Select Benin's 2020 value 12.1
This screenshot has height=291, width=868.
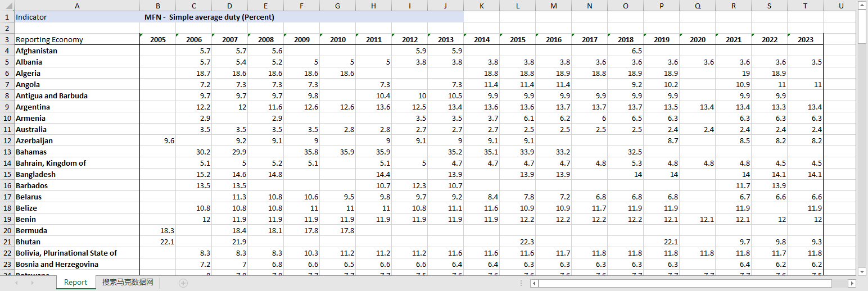click(x=697, y=219)
